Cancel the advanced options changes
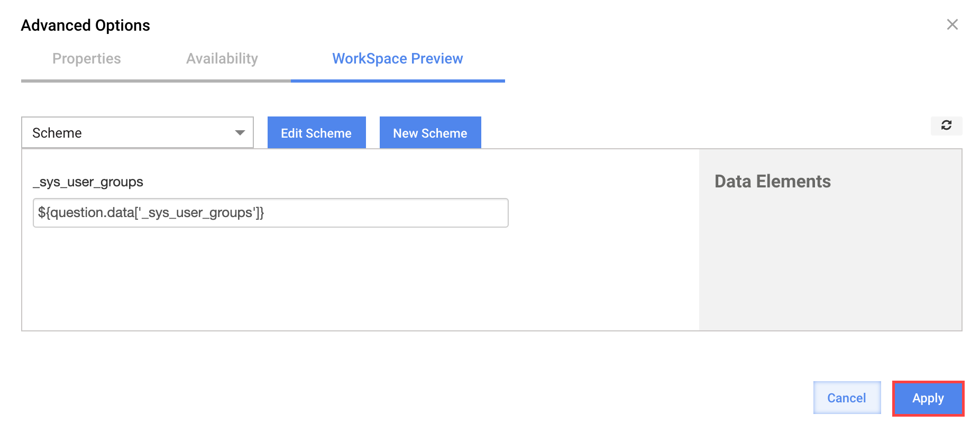The height and width of the screenshot is (441, 980). pyautogui.click(x=847, y=398)
